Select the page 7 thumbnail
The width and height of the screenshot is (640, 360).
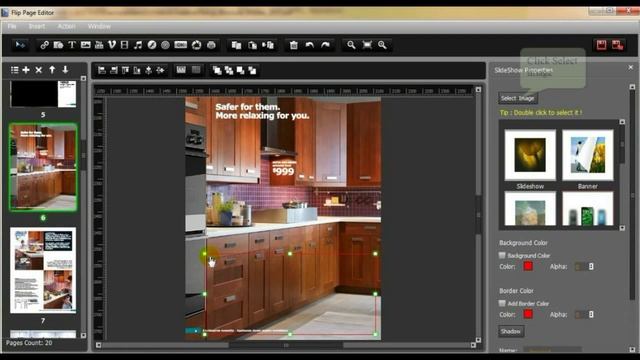pos(43,270)
